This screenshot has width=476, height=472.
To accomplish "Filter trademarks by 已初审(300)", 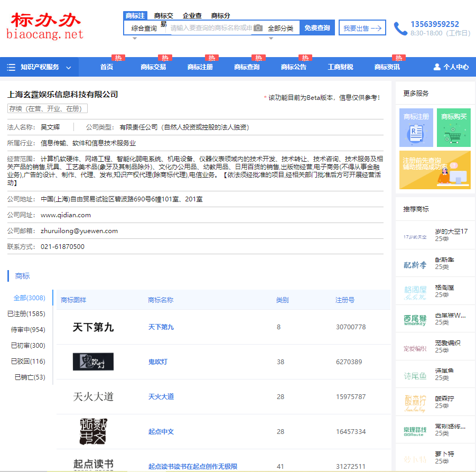I will (x=28, y=345).
